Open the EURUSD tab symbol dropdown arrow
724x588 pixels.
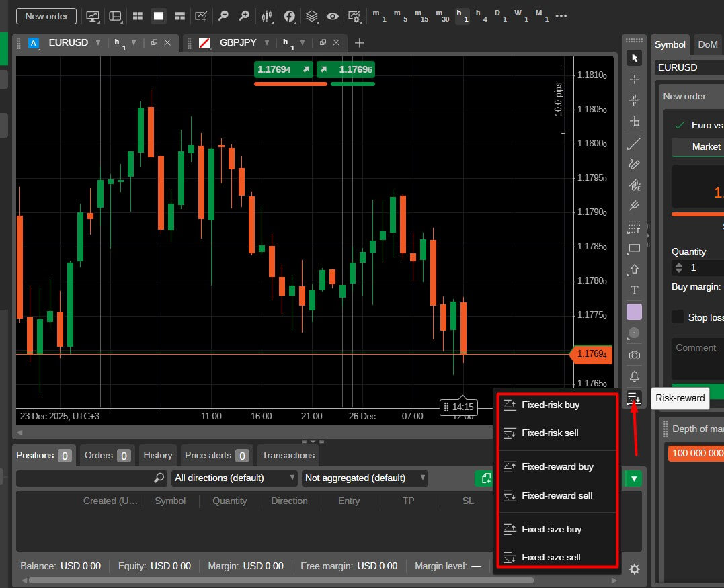[x=98, y=43]
